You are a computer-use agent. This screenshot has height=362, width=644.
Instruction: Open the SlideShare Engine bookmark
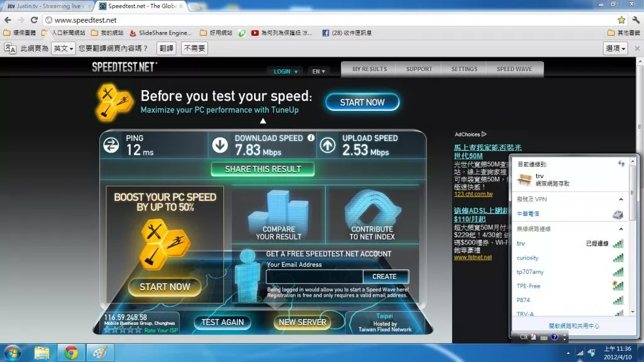pyautogui.click(x=160, y=33)
